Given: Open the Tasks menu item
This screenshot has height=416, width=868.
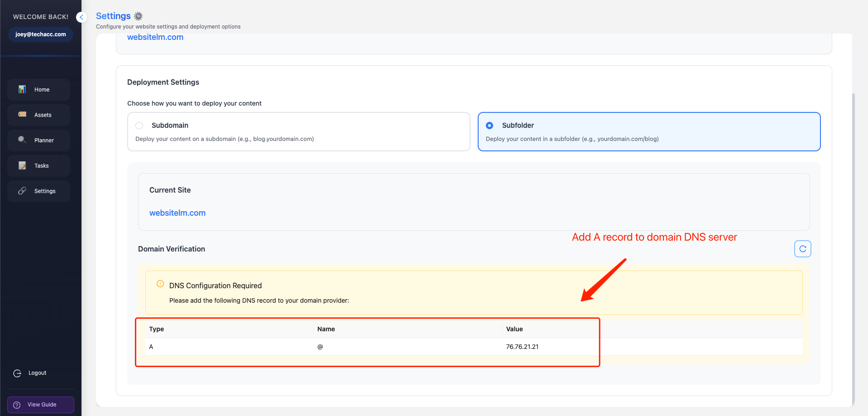Looking at the screenshot, I should pos(38,166).
